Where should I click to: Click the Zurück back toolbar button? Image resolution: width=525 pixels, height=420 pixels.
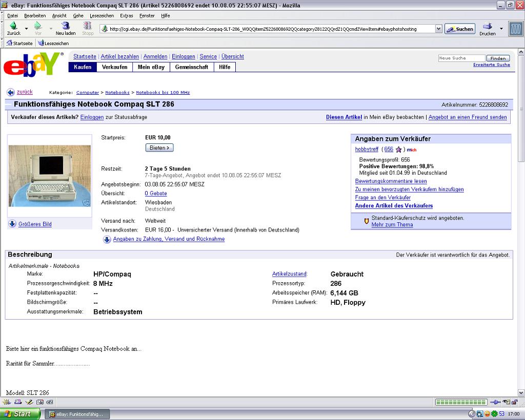14,28
